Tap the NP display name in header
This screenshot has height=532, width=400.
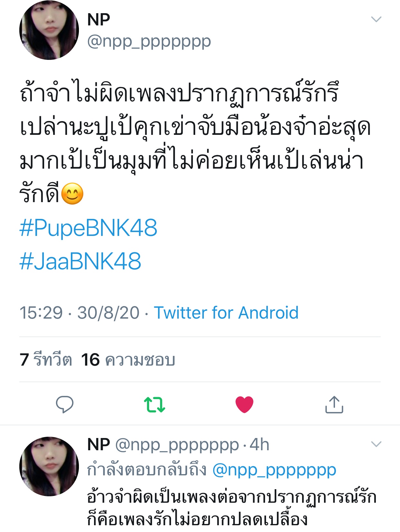(99, 20)
